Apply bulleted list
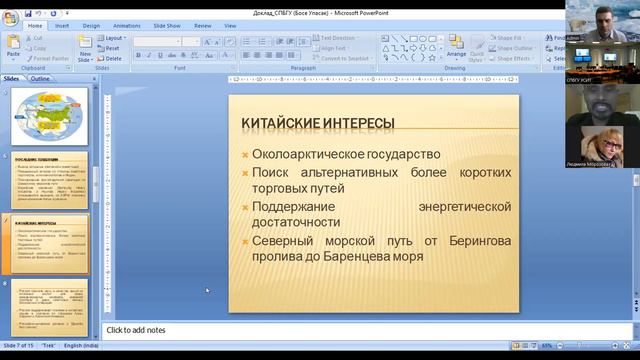The image size is (640, 360). coord(247,42)
